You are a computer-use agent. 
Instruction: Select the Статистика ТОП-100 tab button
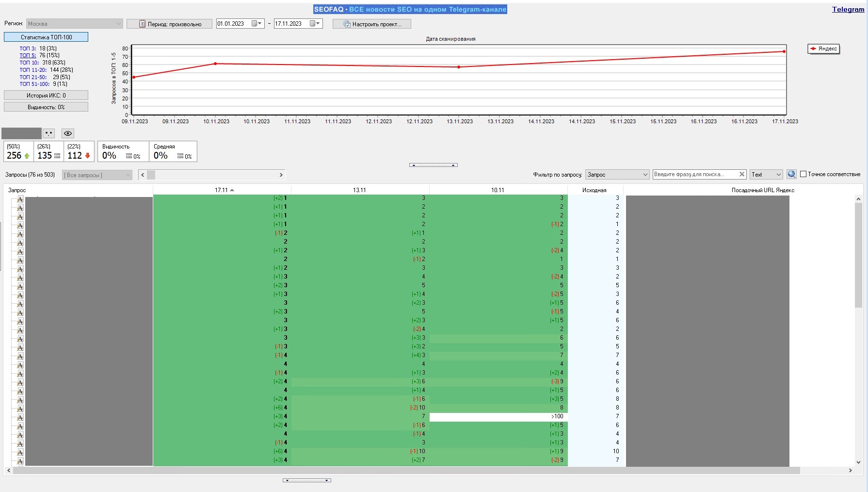click(46, 37)
